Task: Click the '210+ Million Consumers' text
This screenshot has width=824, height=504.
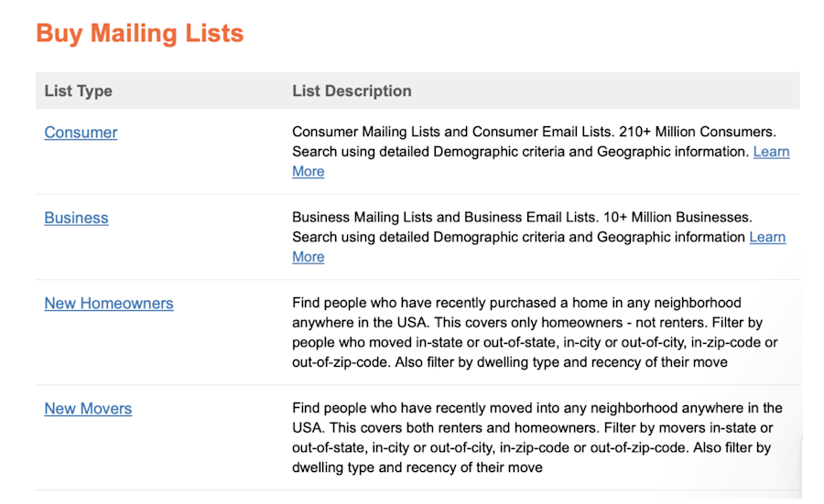Action: click(x=697, y=132)
